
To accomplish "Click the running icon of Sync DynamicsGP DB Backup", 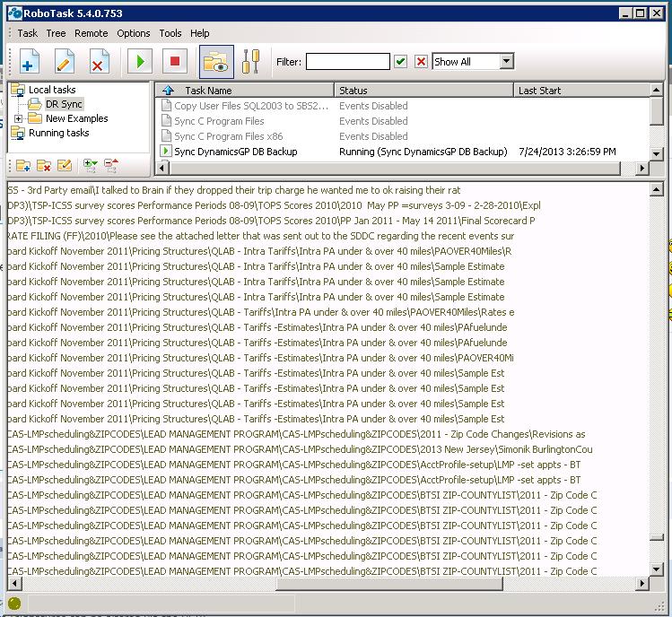I will coord(165,152).
